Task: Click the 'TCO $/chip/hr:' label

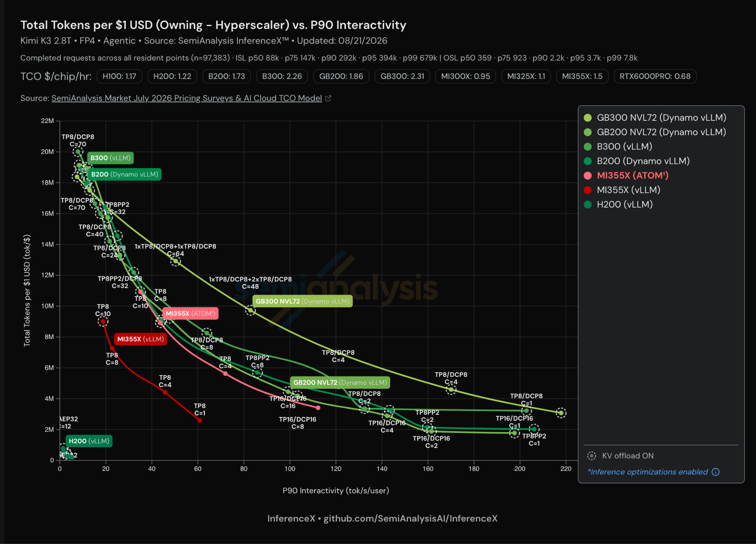Action: coord(56,76)
